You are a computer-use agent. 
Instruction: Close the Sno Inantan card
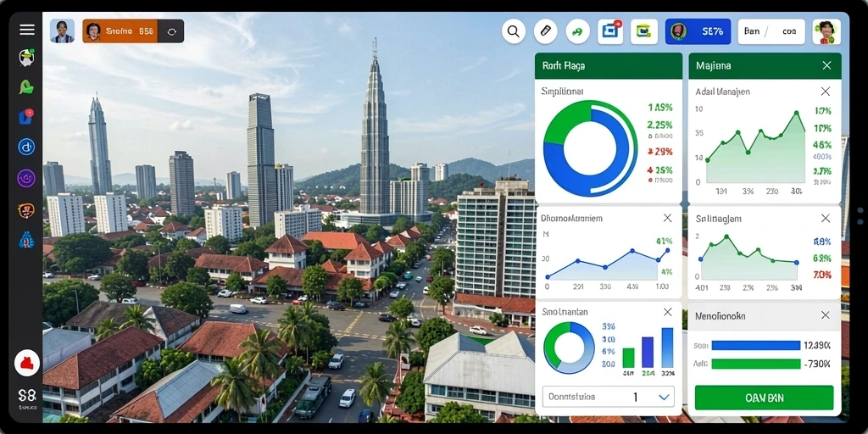click(x=668, y=312)
